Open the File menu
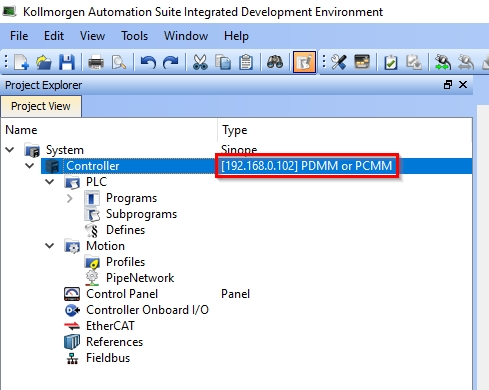This screenshot has height=390, width=489. click(x=19, y=36)
